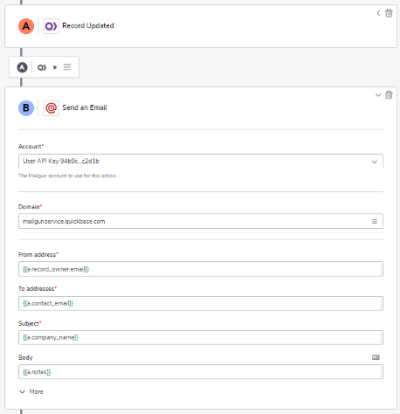Click the Mailgun icon beside Send an Email

pyautogui.click(x=51, y=108)
